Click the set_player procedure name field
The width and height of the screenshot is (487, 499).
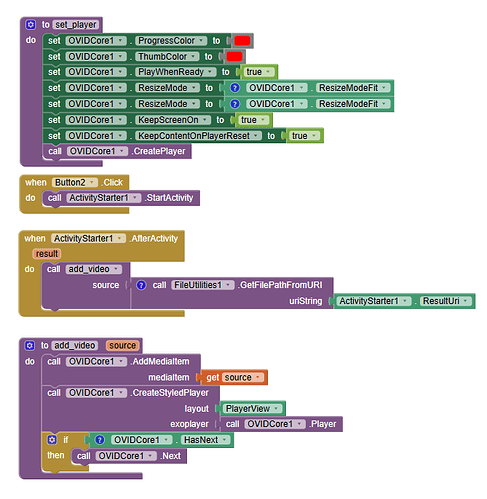tap(76, 25)
